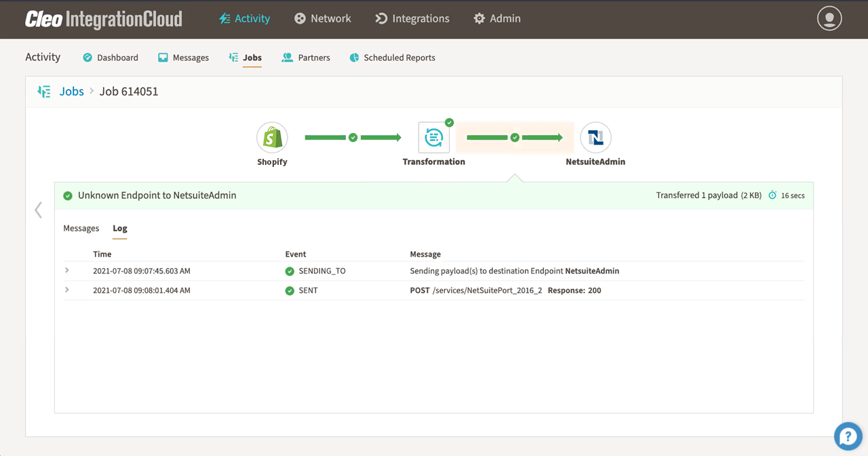Click the Event column header
Viewport: 868px width, 456px height.
(296, 254)
